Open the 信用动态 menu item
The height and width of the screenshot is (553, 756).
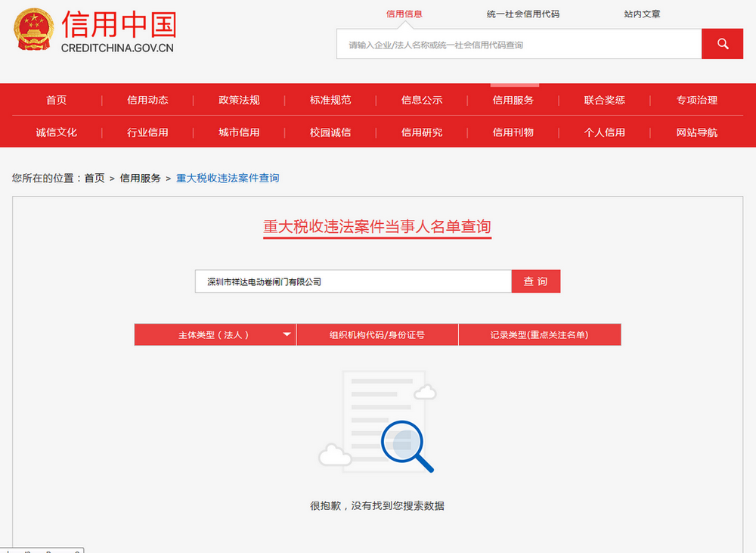[147, 100]
